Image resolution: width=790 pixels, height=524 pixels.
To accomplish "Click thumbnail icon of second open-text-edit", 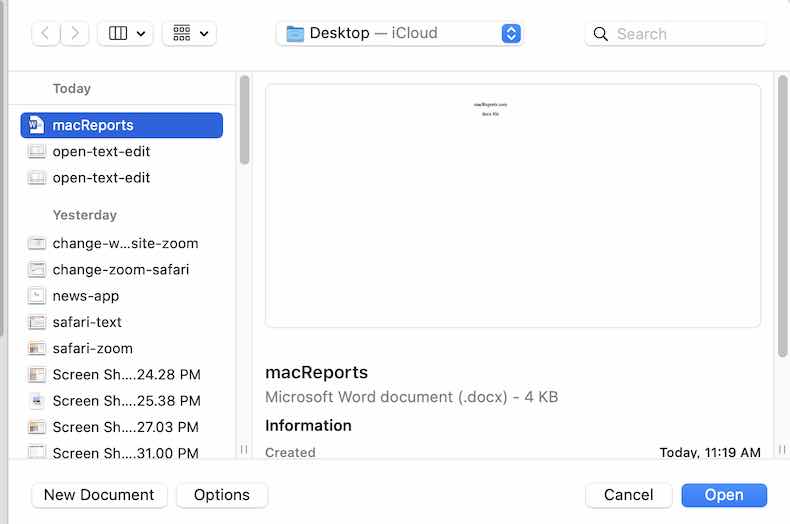I will pos(36,177).
